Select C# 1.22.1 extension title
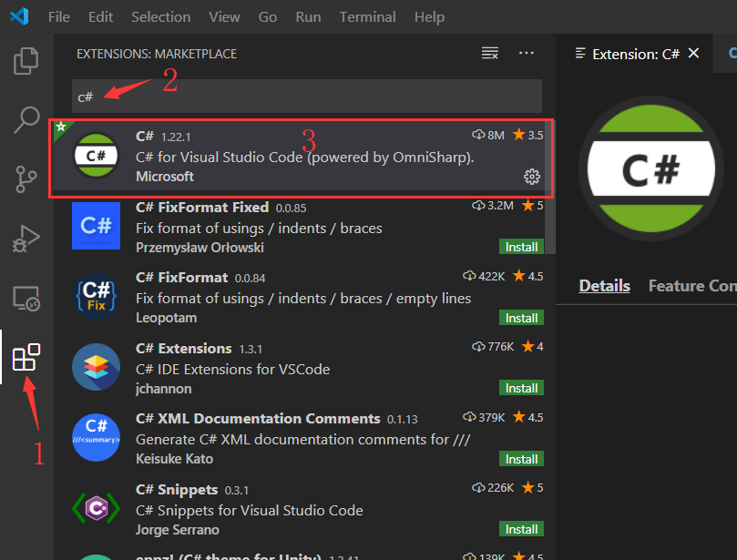The height and width of the screenshot is (560, 737). tap(144, 137)
